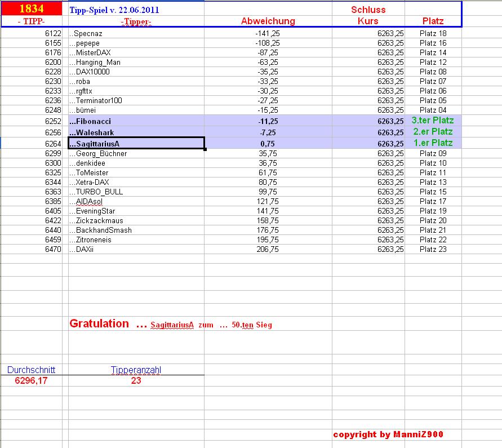Select deviation value -7,25
The height and width of the screenshot is (448, 502).
[268, 133]
